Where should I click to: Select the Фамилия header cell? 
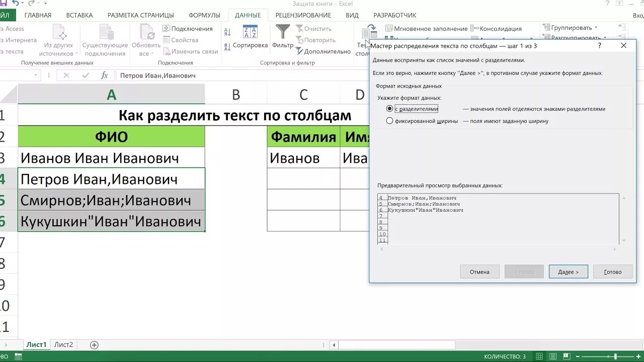[303, 137]
